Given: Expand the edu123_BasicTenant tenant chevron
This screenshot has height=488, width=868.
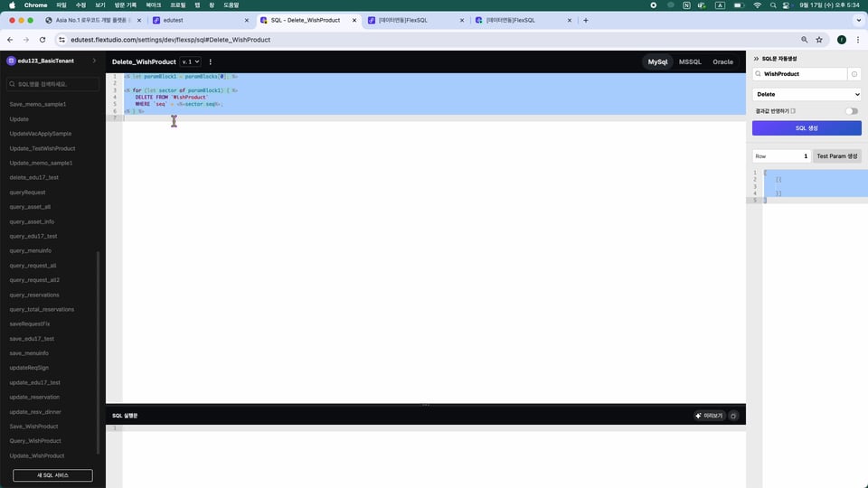Looking at the screenshot, I should click(94, 61).
